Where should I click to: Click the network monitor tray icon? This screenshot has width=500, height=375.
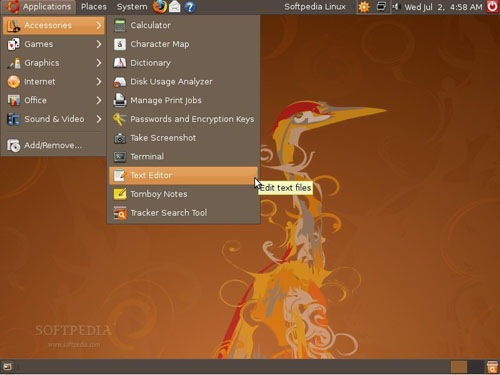click(381, 7)
